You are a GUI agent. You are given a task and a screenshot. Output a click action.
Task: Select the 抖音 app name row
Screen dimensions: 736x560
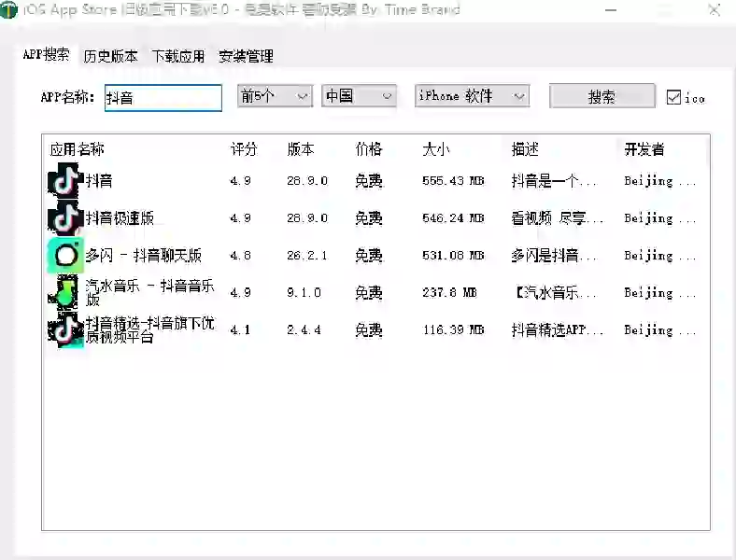(99, 180)
